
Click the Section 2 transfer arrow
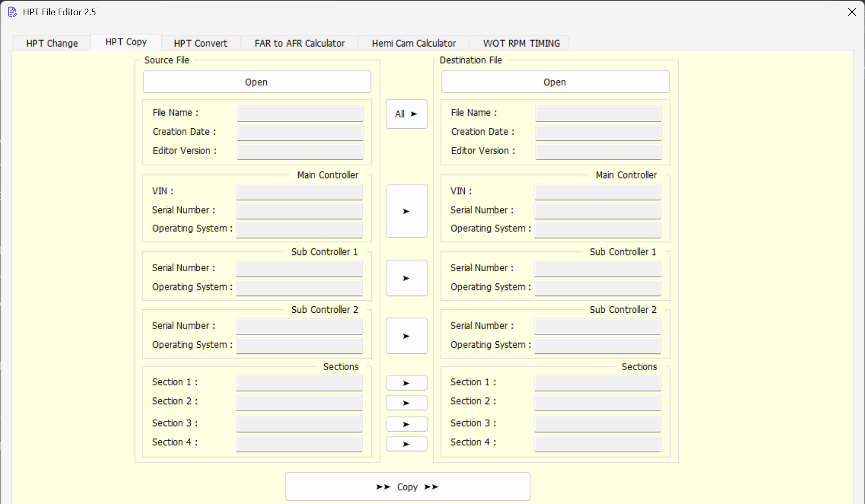(406, 403)
